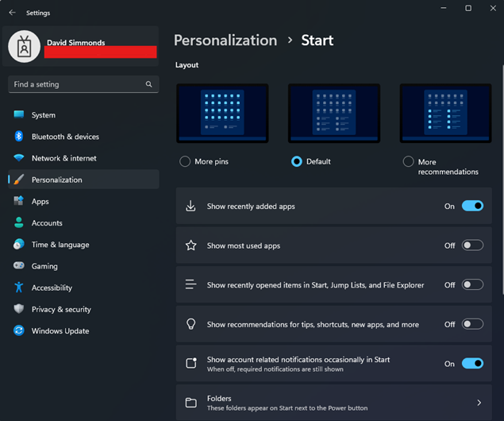The height and width of the screenshot is (421, 504).
Task: Click the Folders folder icon
Action: 191,403
